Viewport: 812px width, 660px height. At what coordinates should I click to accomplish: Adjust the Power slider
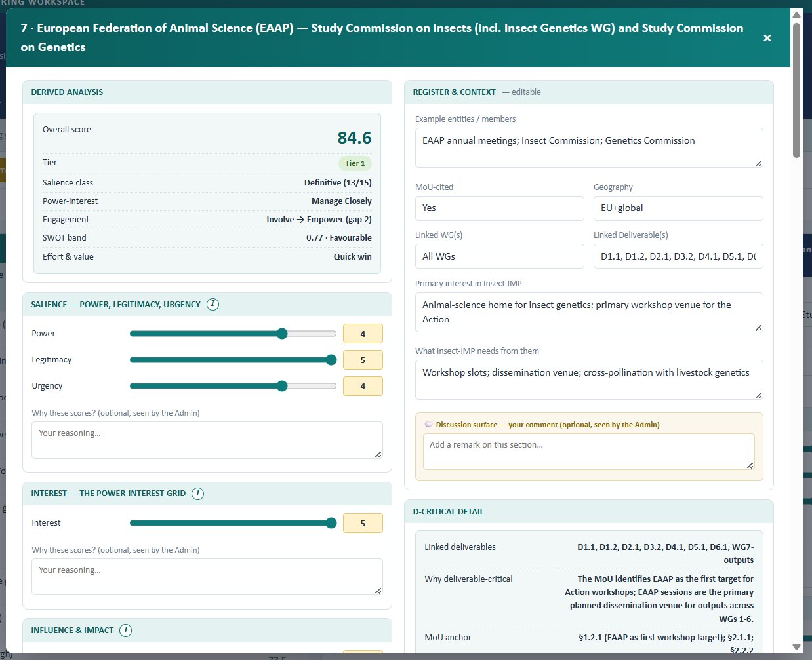(x=233, y=334)
